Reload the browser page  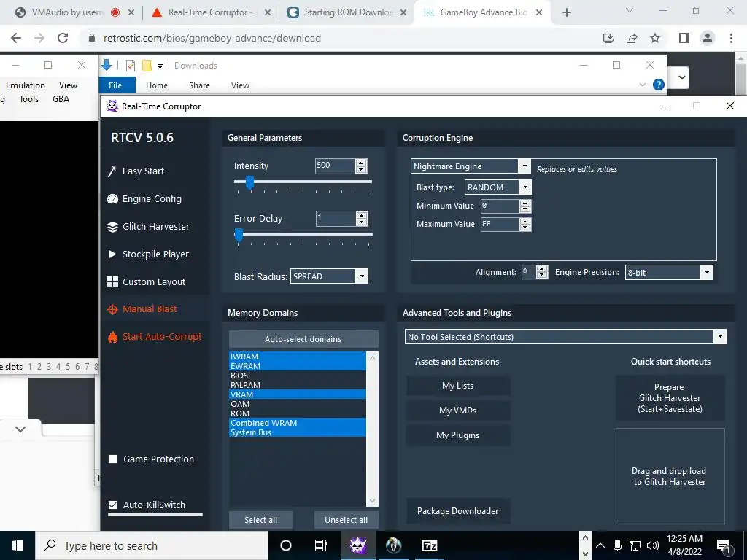click(x=63, y=38)
